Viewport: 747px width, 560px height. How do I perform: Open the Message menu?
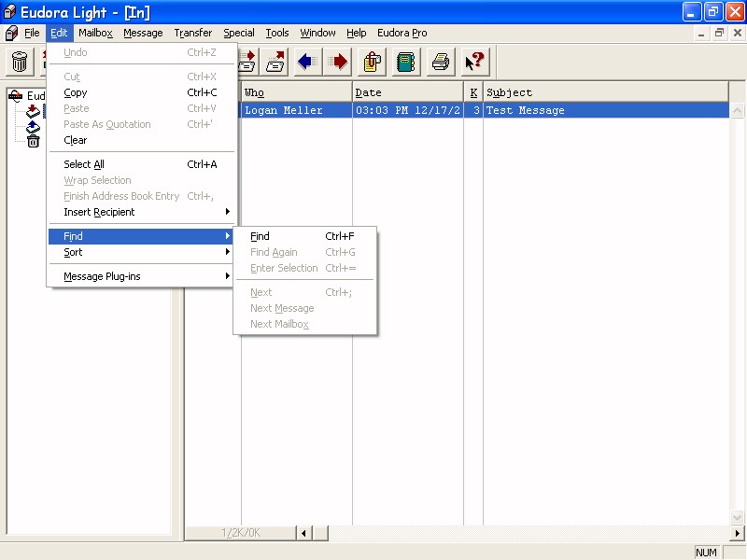click(x=143, y=33)
